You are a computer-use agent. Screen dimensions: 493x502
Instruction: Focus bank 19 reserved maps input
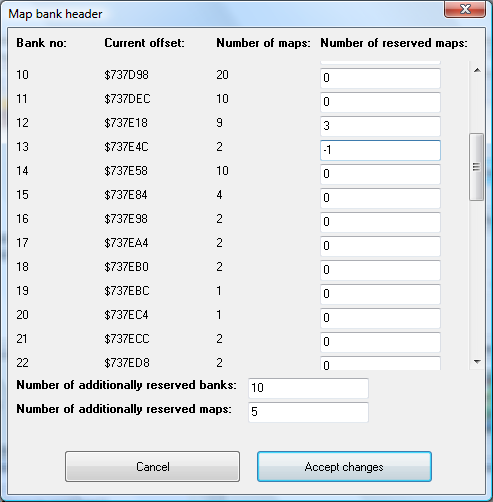coord(380,294)
